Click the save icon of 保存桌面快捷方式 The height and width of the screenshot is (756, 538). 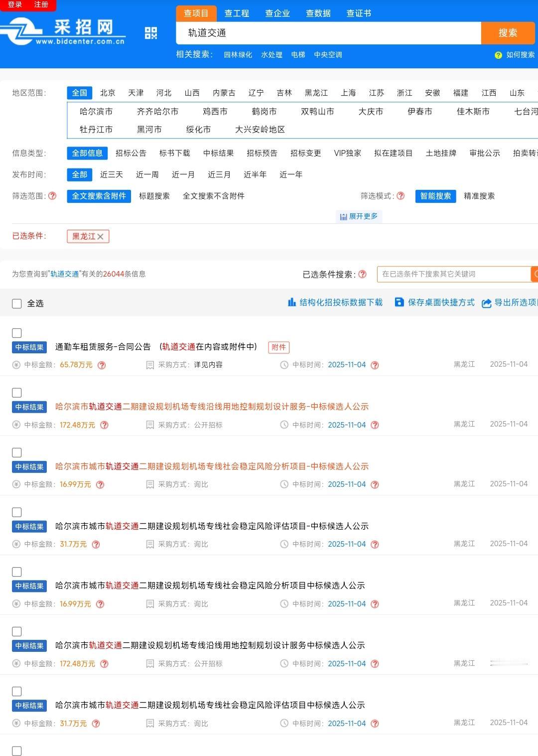coord(399,302)
